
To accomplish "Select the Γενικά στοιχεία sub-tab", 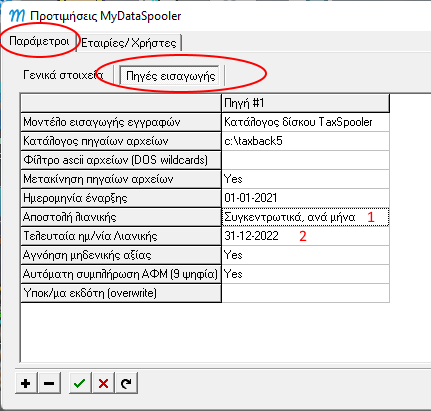I will 63,75.
